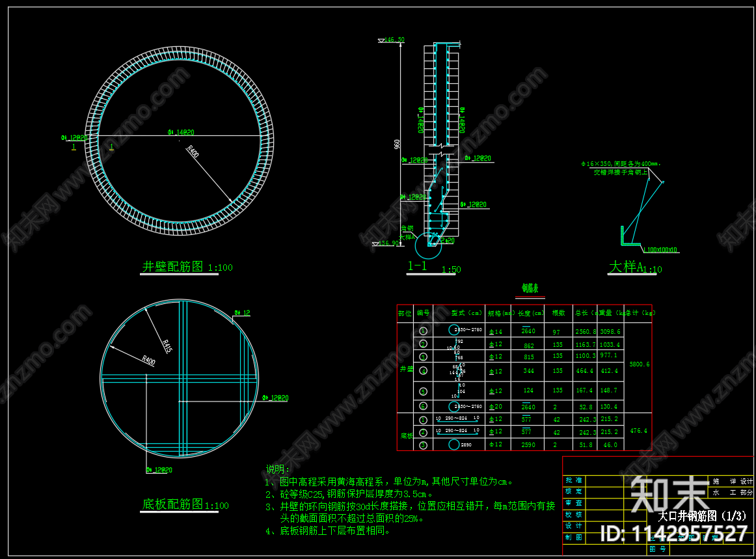Click note 3 about 30d lap length
Image resolution: width=756 pixels, height=559 pixels.
coord(411,512)
